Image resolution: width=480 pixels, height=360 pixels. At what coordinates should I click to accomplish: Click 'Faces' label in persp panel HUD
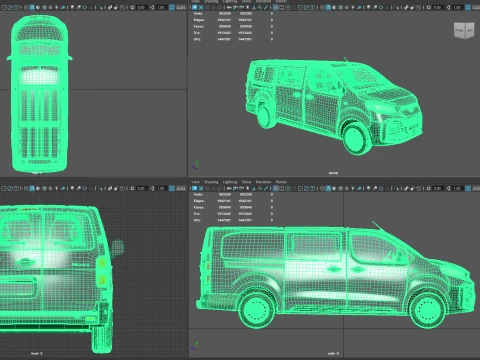coord(198,26)
